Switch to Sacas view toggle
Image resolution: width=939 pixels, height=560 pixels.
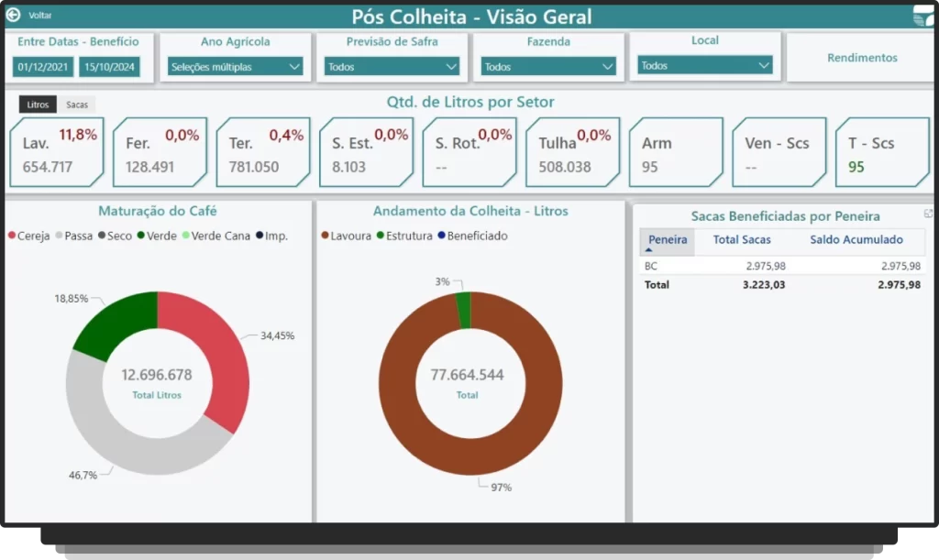77,104
